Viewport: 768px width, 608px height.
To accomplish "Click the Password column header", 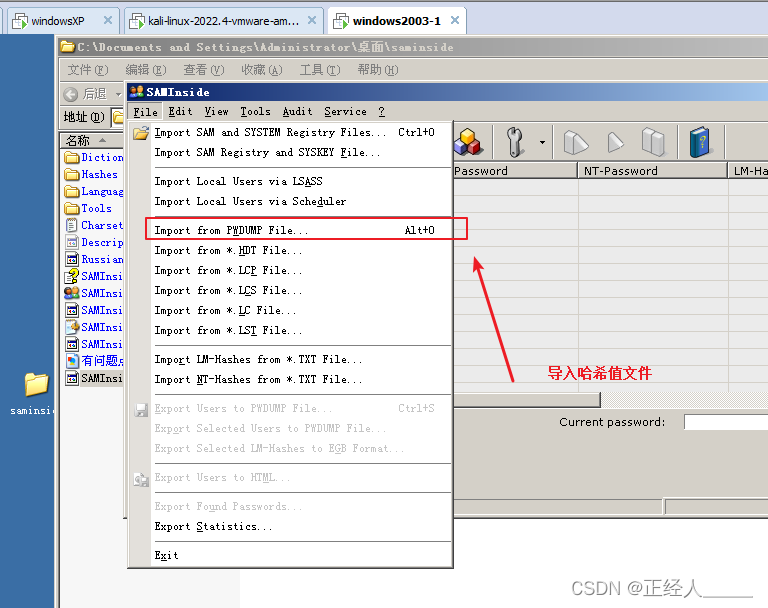I will pyautogui.click(x=515, y=171).
